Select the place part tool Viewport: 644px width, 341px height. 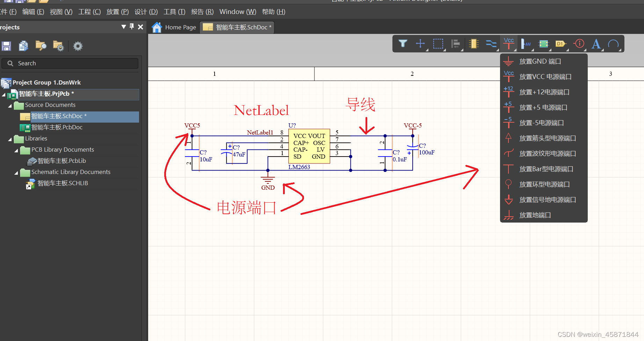point(473,44)
